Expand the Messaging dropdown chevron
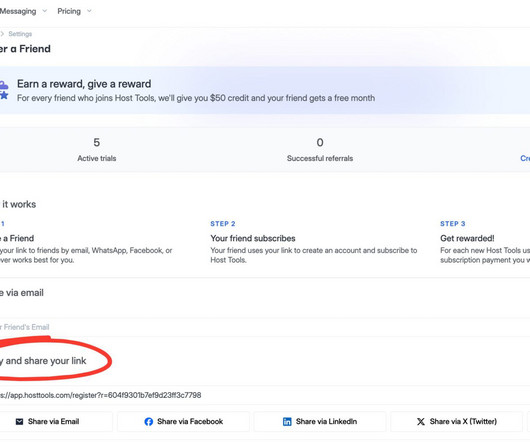Image resolution: width=530 pixels, height=442 pixels. (45, 11)
